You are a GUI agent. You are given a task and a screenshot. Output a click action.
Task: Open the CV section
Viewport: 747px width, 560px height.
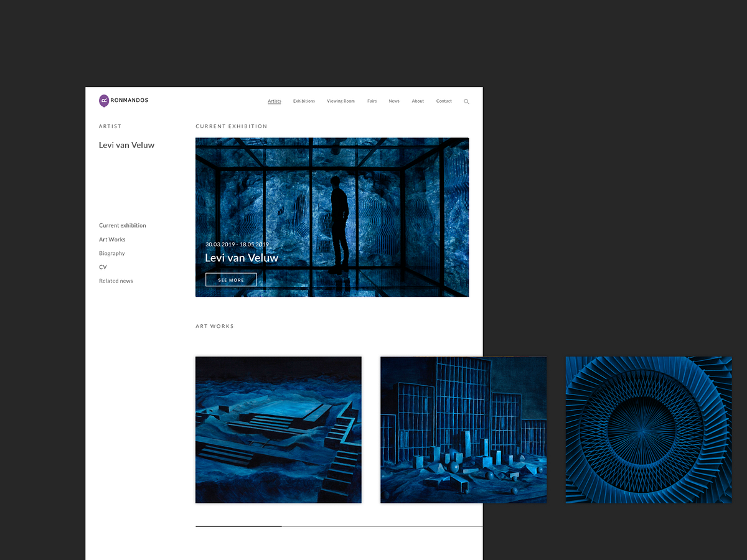click(x=102, y=267)
